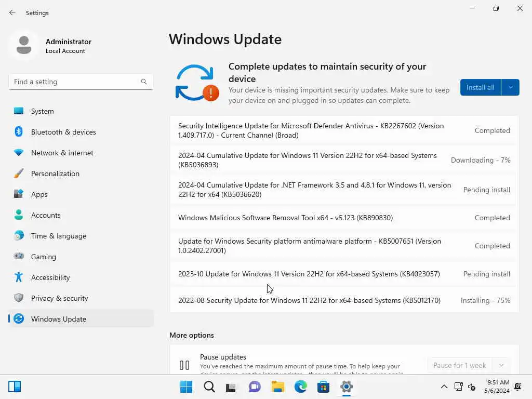
Task: Open Accounts settings
Action: coord(81,215)
